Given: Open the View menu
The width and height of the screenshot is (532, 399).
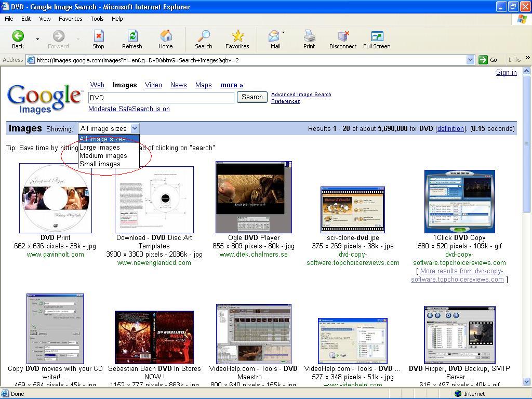Looking at the screenshot, I should pos(45,19).
